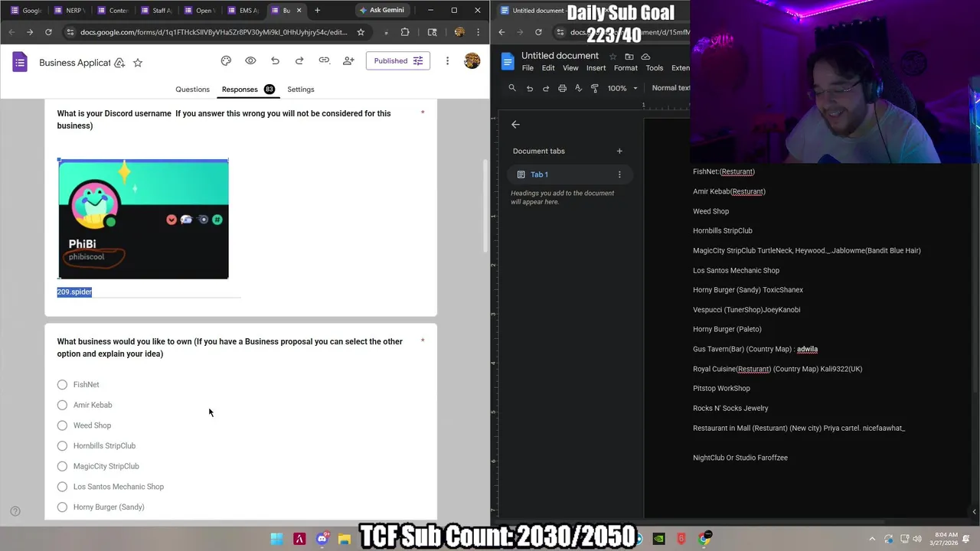Select the Amir Kebab radio option
980x551 pixels.
coord(62,405)
